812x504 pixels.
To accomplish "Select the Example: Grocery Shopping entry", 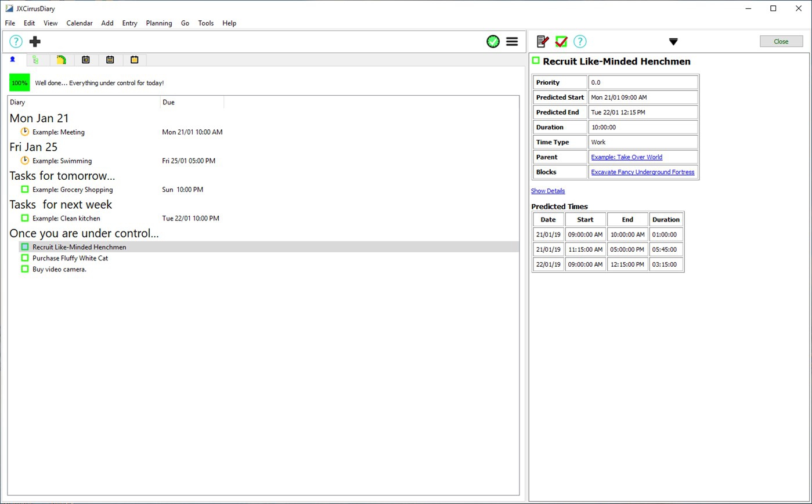I will 73,190.
